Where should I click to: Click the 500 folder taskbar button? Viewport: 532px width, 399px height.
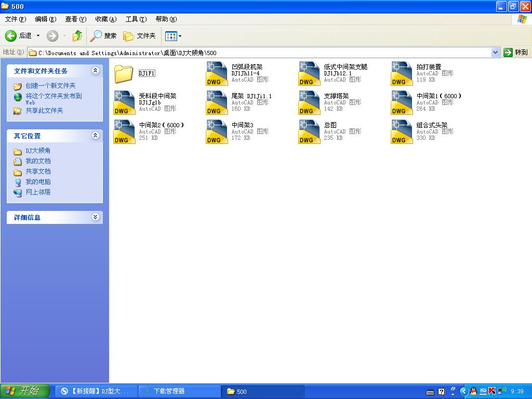pos(263,391)
